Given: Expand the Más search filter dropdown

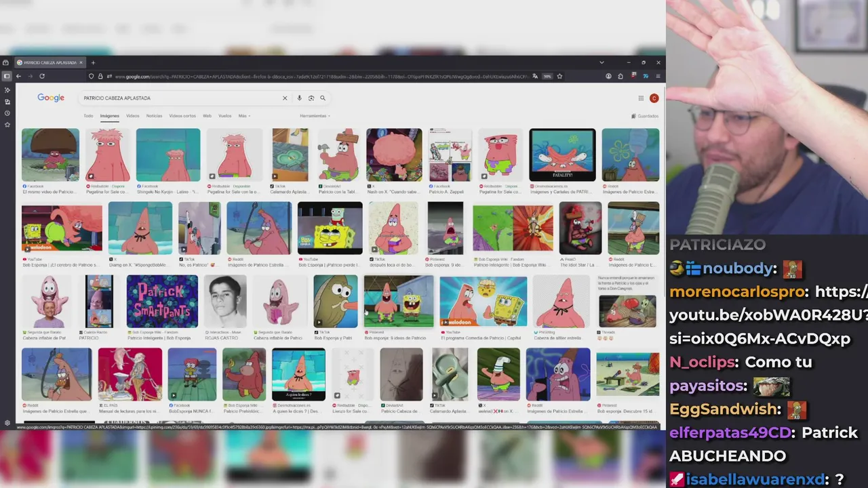Looking at the screenshot, I should click(244, 116).
